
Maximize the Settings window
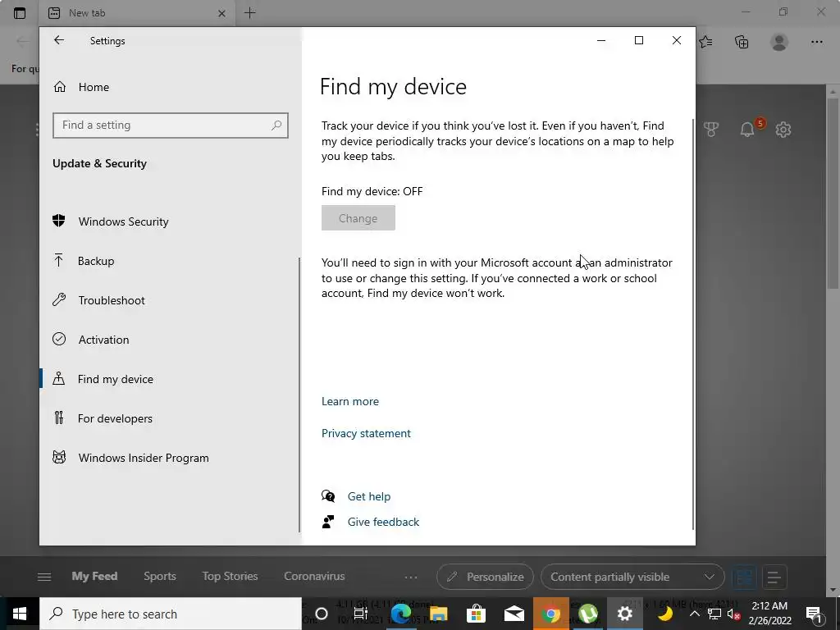pyautogui.click(x=638, y=40)
